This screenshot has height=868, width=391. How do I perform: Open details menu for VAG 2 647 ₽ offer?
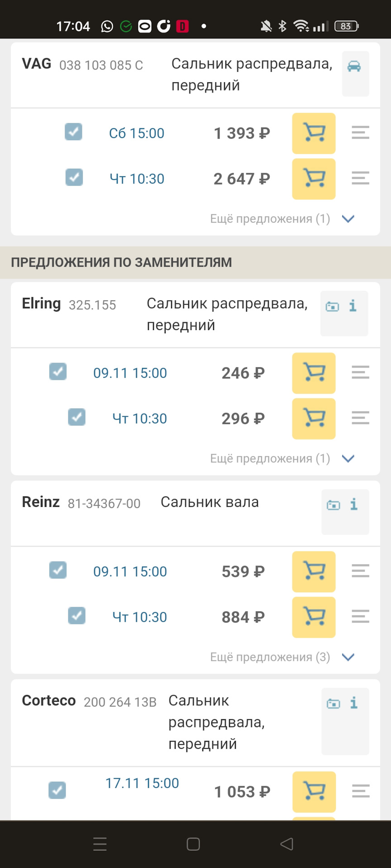click(x=360, y=179)
